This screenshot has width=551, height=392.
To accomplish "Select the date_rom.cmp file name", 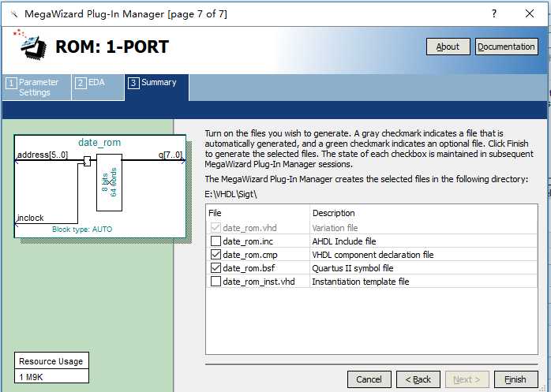I will pos(250,255).
